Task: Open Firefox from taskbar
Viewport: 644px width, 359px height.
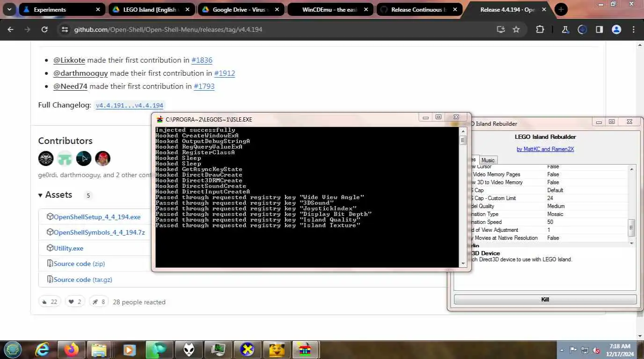Action: pos(72,350)
